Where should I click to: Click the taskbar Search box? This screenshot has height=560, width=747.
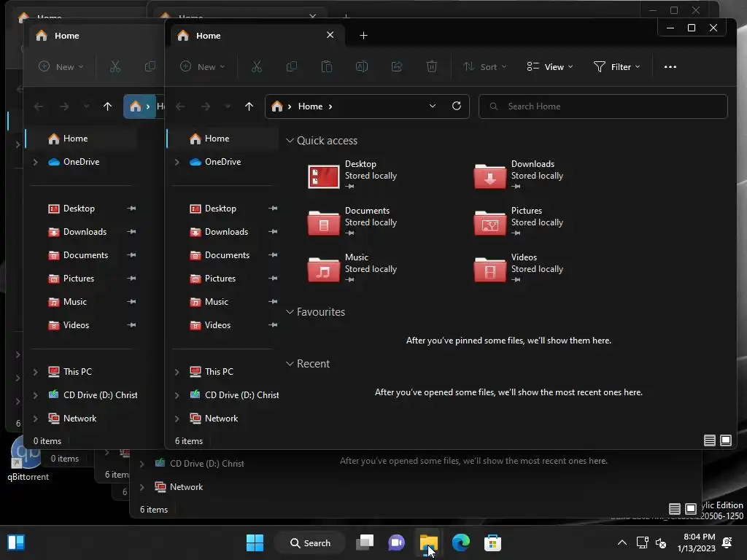coord(310,542)
